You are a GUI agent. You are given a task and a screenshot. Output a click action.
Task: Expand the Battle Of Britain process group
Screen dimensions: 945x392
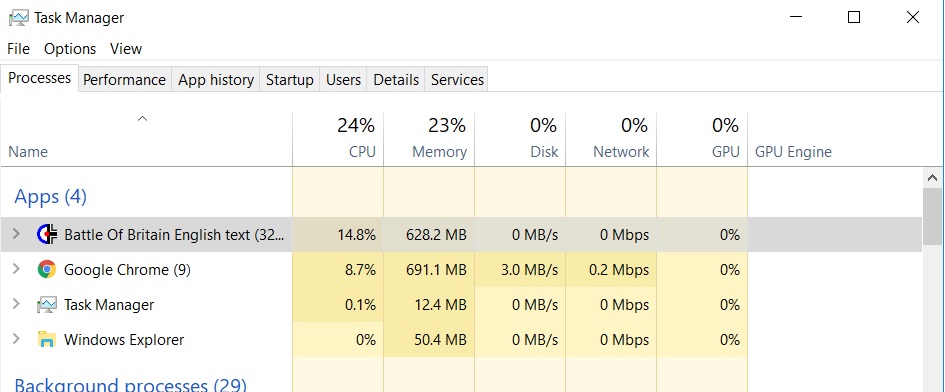click(x=16, y=234)
